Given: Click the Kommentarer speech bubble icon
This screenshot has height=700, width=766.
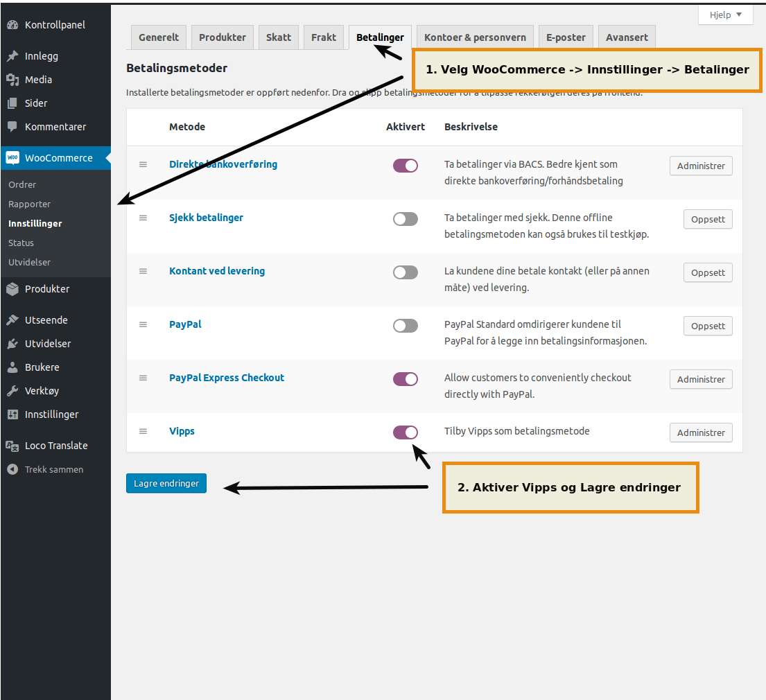Looking at the screenshot, I should pyautogui.click(x=12, y=127).
